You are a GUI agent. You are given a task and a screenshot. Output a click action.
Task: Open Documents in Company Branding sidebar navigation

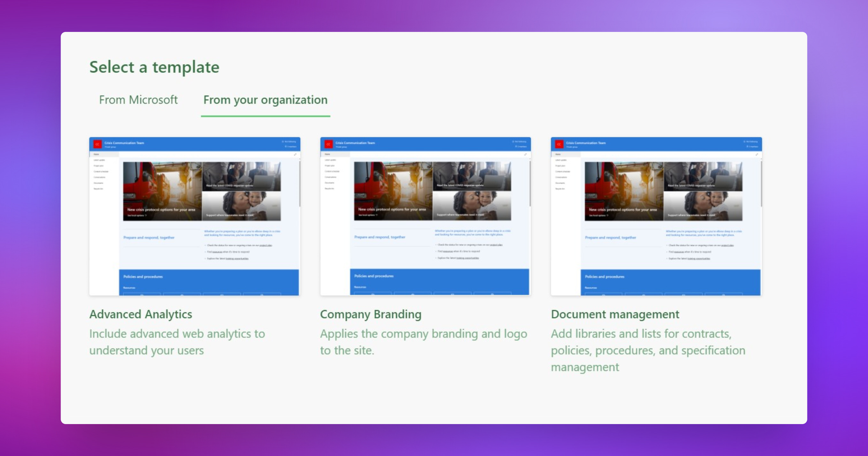coord(329,183)
